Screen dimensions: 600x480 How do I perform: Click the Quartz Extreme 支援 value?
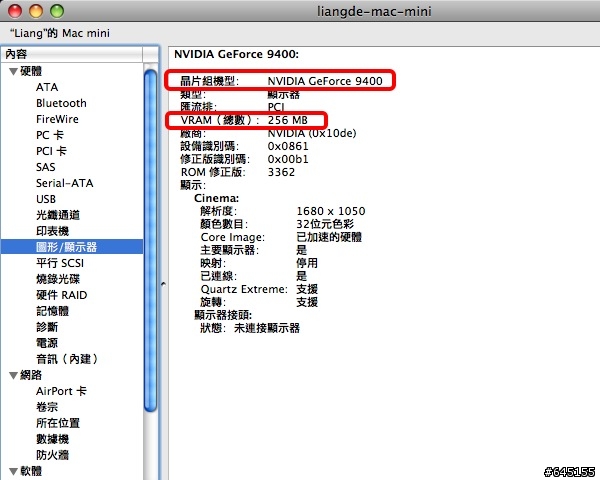click(307, 289)
